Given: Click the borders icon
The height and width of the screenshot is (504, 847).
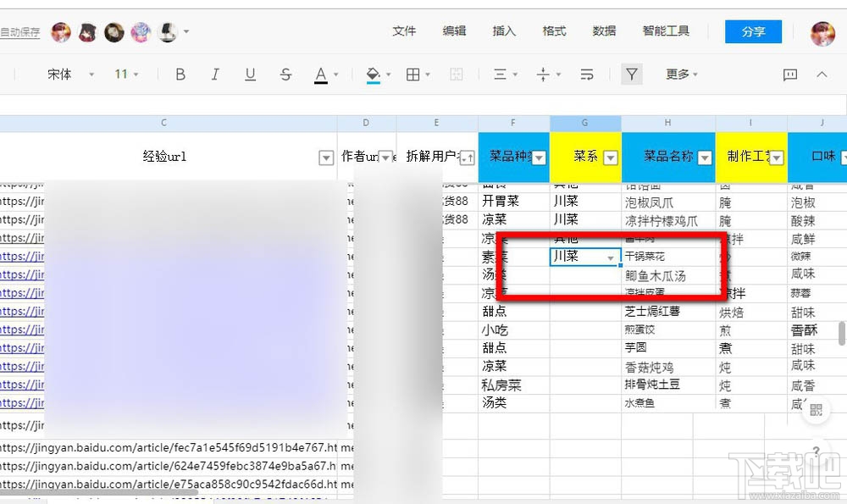Looking at the screenshot, I should point(414,74).
